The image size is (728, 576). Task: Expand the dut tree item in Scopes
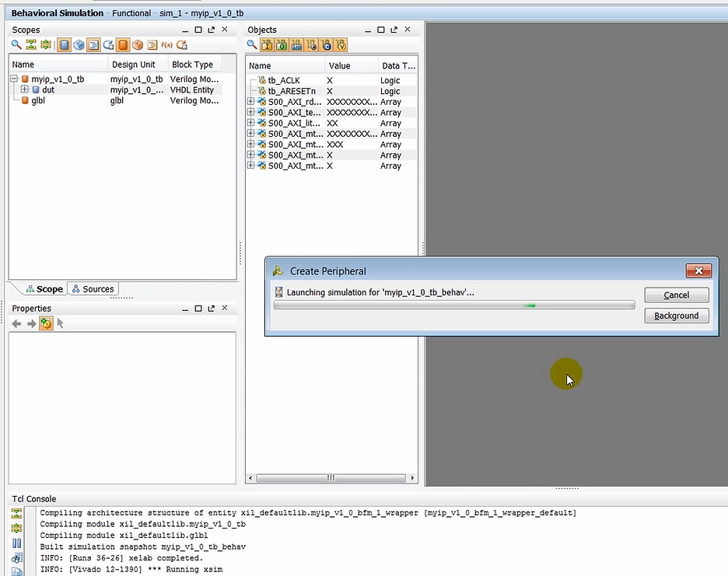click(x=24, y=89)
